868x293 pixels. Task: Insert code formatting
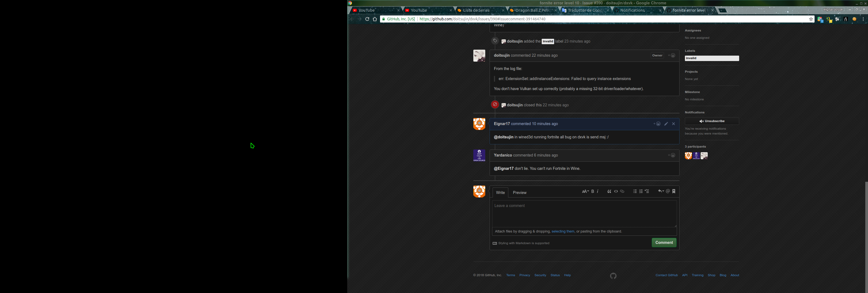click(616, 192)
